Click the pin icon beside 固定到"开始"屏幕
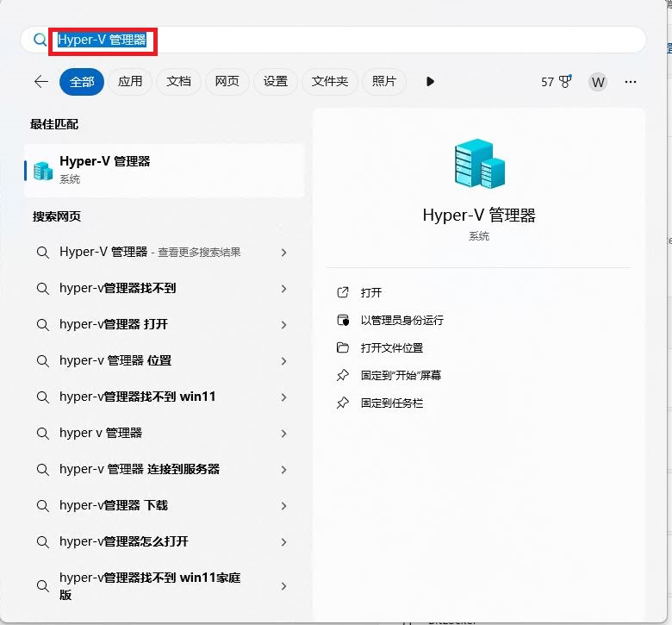 pos(343,375)
